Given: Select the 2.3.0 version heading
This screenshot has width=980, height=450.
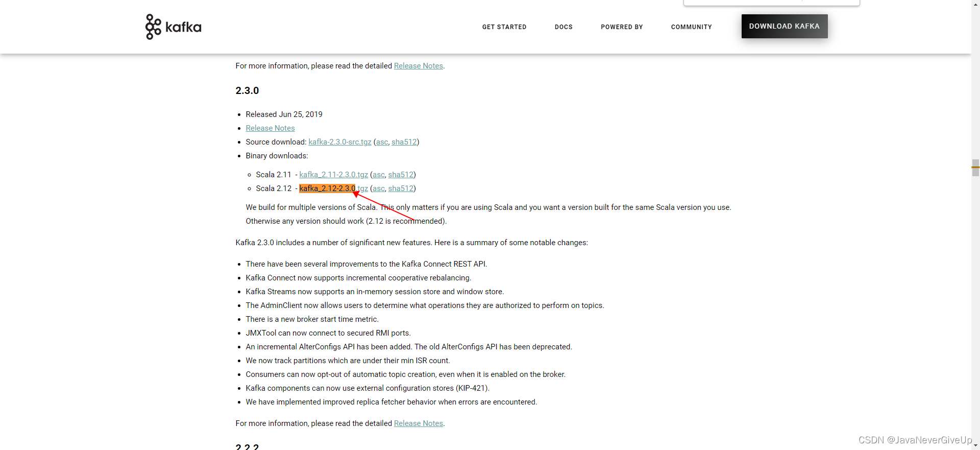Looking at the screenshot, I should (x=247, y=90).
